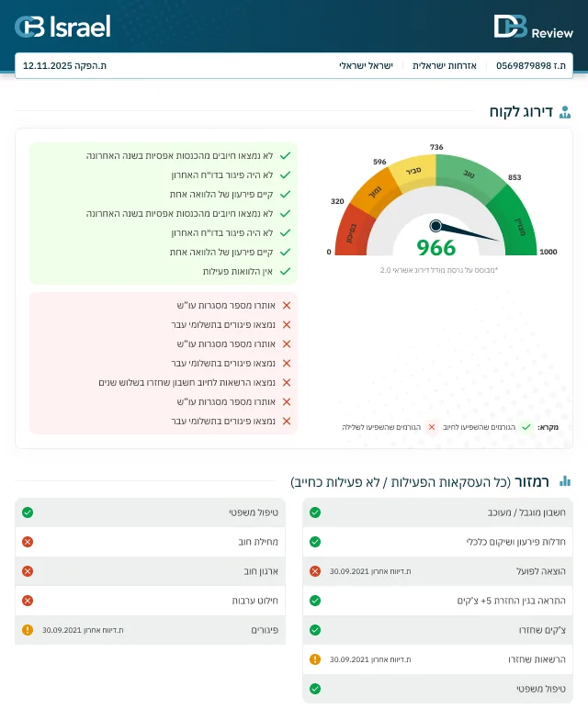Click the legend red X for 'הגורמים שהשפיעו לשלילה'
This screenshot has width=588, height=709.
[432, 427]
